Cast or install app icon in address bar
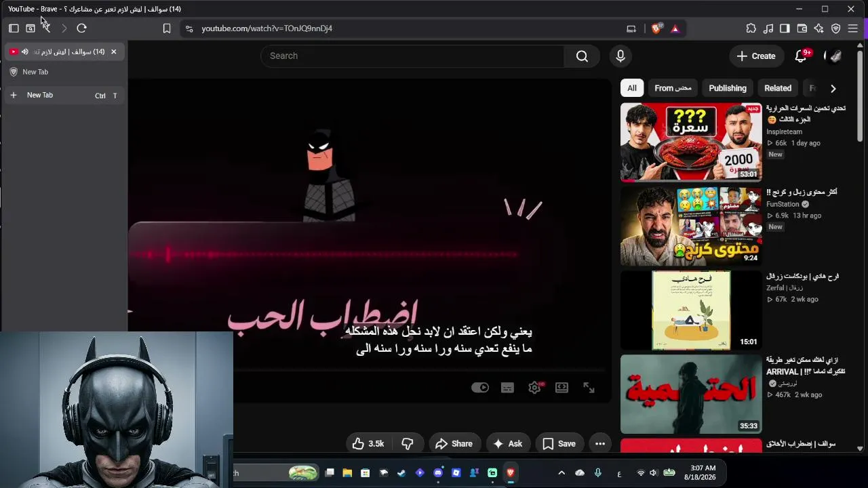 click(x=631, y=28)
